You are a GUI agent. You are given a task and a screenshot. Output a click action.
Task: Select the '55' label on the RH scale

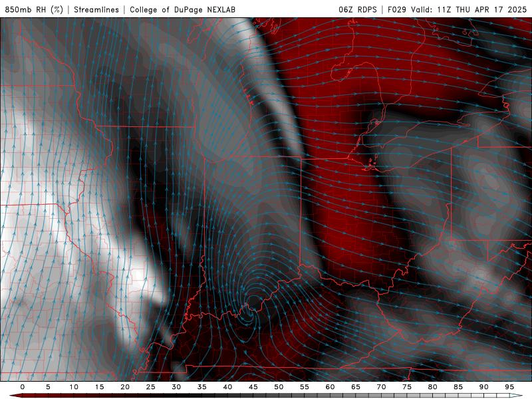(x=305, y=387)
